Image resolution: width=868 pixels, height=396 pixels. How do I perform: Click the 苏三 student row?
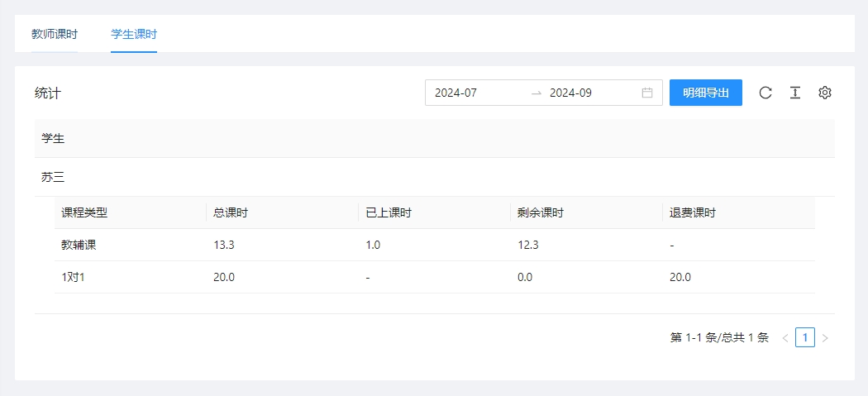coord(53,177)
